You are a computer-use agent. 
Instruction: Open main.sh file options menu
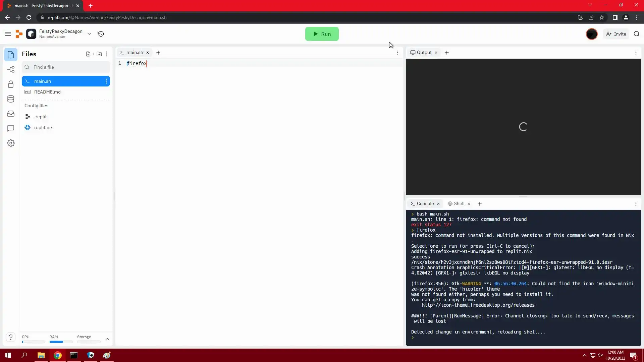(x=106, y=81)
